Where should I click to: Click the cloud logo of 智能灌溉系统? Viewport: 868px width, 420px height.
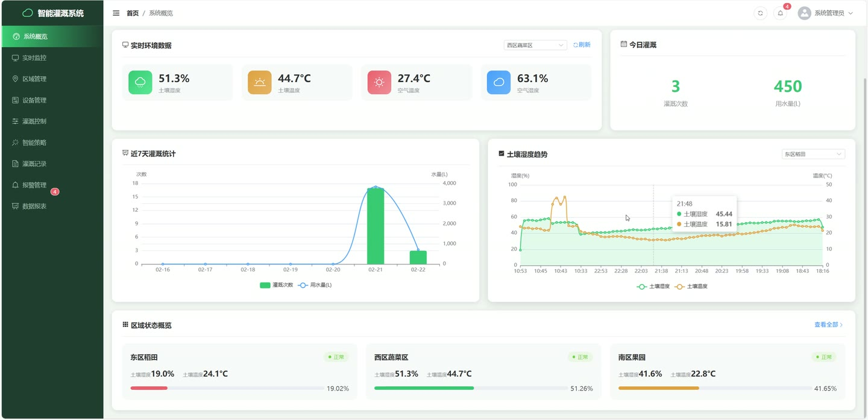pyautogui.click(x=27, y=13)
